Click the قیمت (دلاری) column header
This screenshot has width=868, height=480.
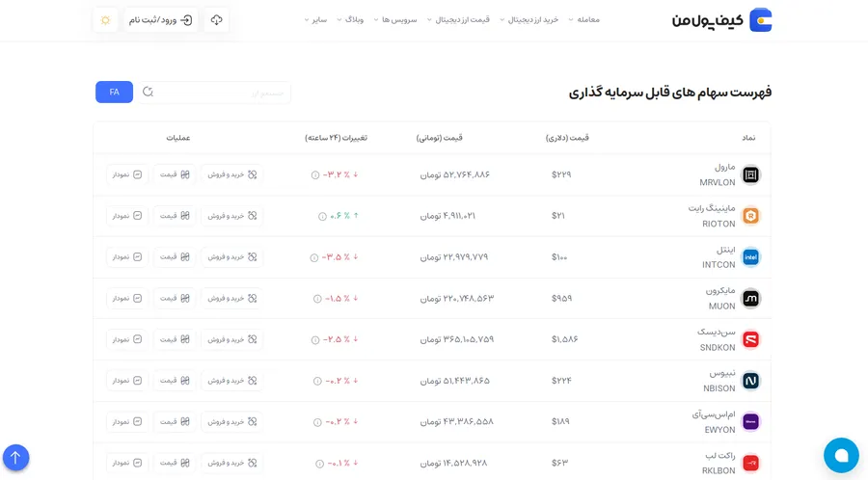click(x=567, y=138)
